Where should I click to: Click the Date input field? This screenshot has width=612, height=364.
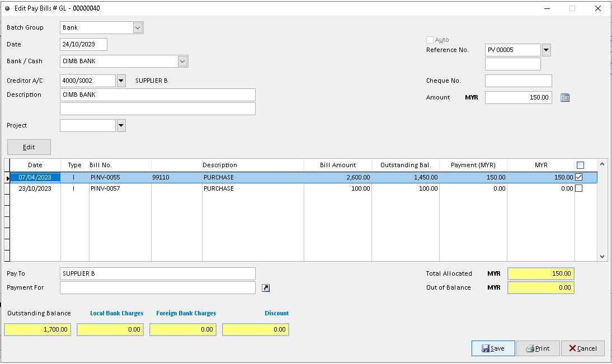click(x=83, y=45)
